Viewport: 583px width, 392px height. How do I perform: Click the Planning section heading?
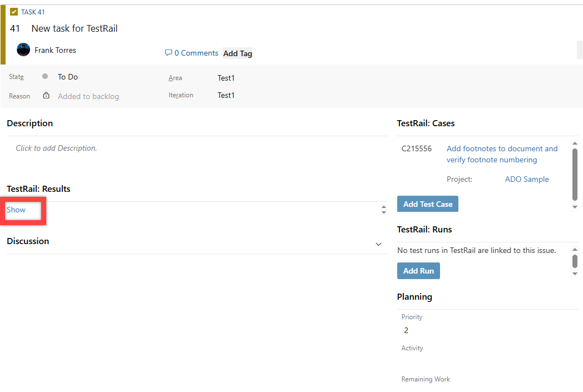coord(414,297)
